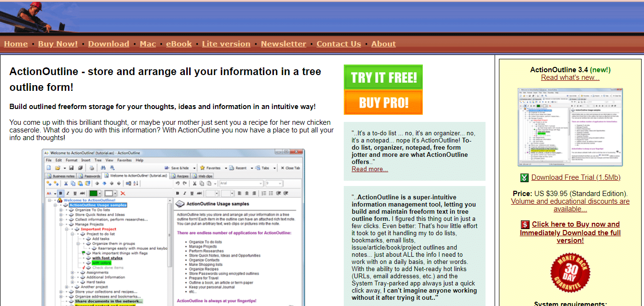This screenshot has height=306, width=644.
Task: Go to the Lite version page
Action: (226, 44)
